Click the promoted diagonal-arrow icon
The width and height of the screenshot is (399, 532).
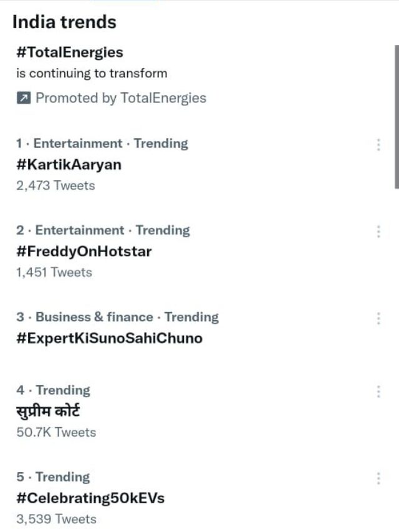[22, 97]
